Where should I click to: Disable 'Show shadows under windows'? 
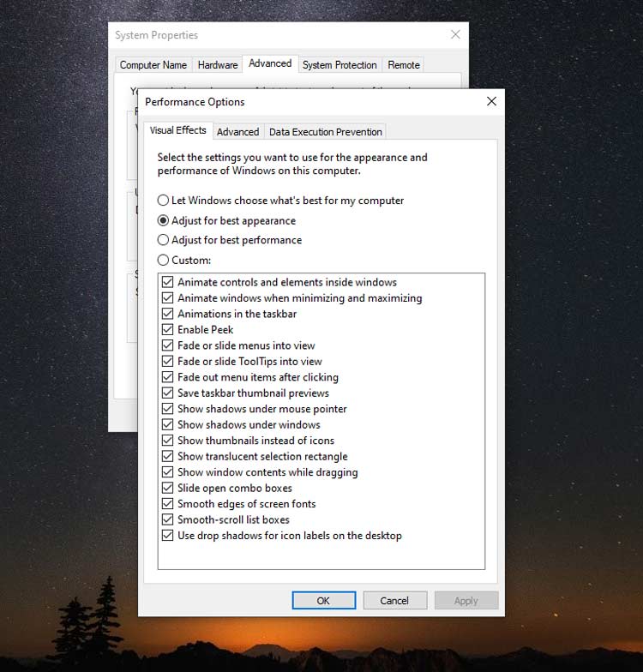point(168,424)
